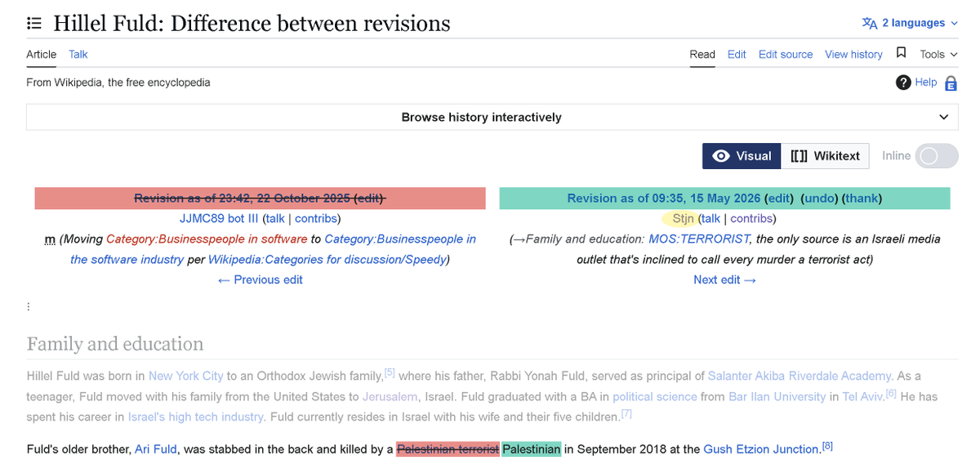
Task: Open the Tel Aviv link
Action: click(x=861, y=396)
